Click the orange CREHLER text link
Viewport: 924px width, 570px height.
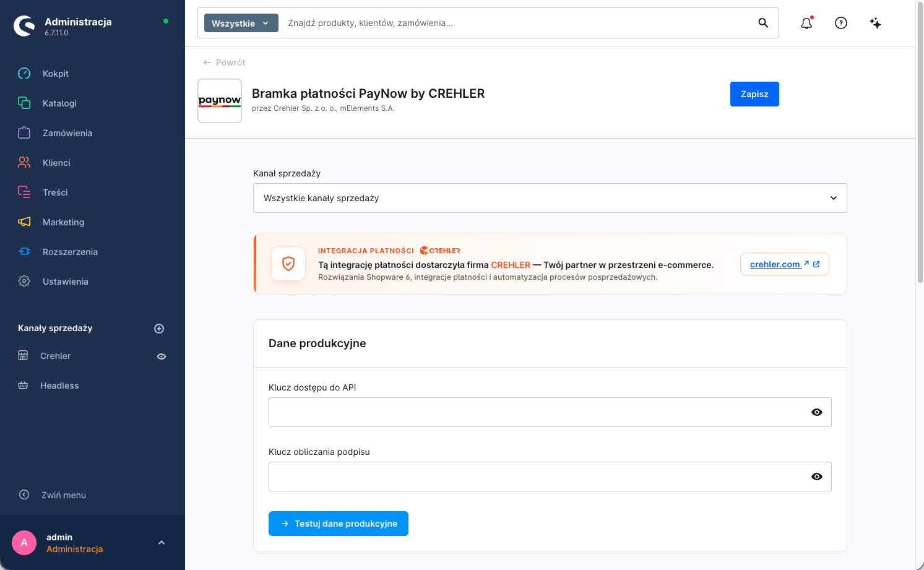click(511, 265)
